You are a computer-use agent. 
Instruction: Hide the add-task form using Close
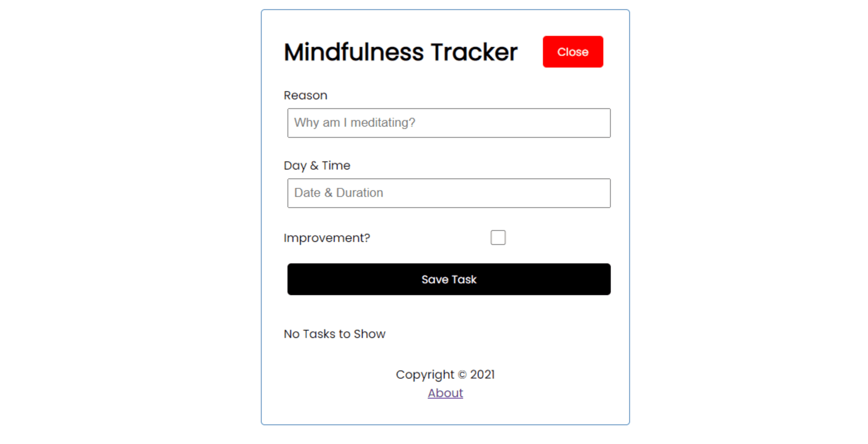572,52
